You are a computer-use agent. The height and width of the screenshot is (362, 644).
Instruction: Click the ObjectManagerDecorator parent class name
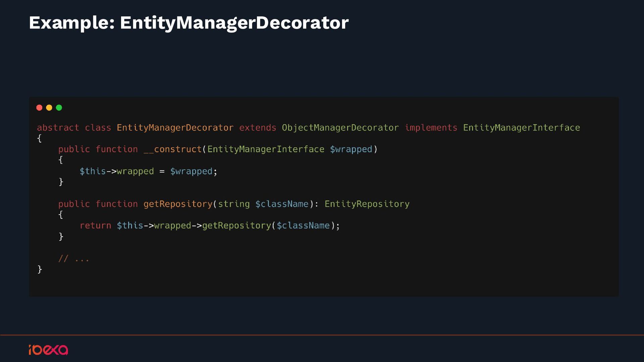pyautogui.click(x=340, y=128)
